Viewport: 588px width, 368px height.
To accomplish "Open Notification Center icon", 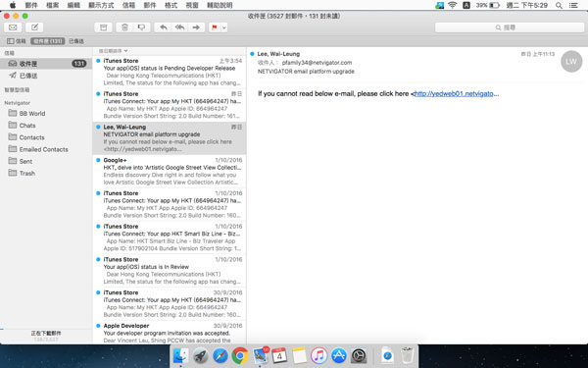I will pos(573,5).
